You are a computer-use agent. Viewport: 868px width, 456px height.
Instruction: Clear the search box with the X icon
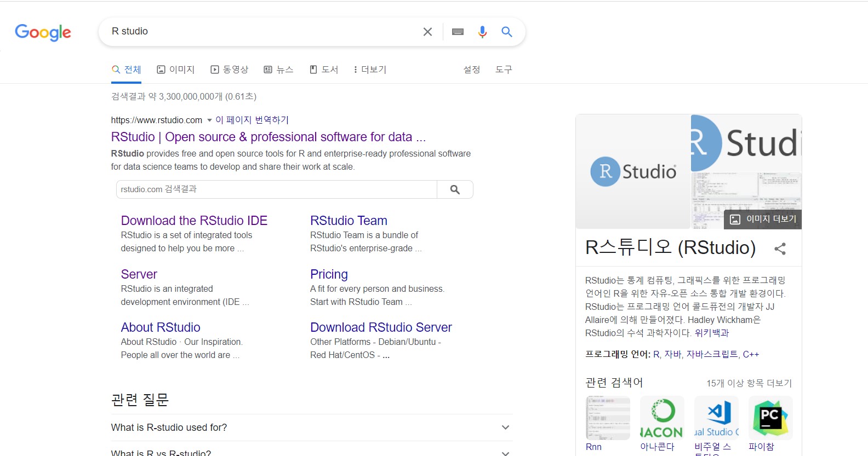(x=427, y=32)
